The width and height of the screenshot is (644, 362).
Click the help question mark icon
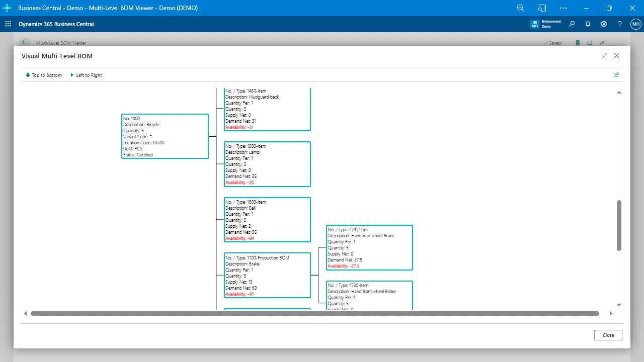pos(620,24)
